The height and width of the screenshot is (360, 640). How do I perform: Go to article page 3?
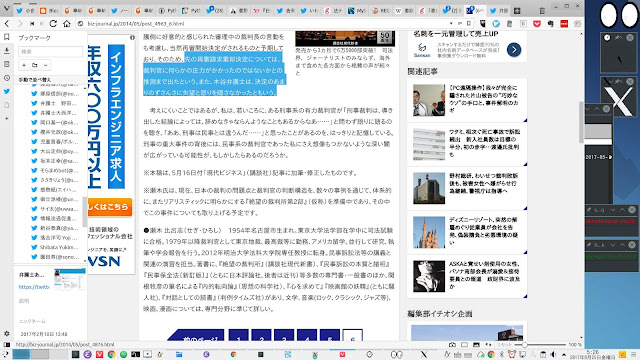[284, 335]
